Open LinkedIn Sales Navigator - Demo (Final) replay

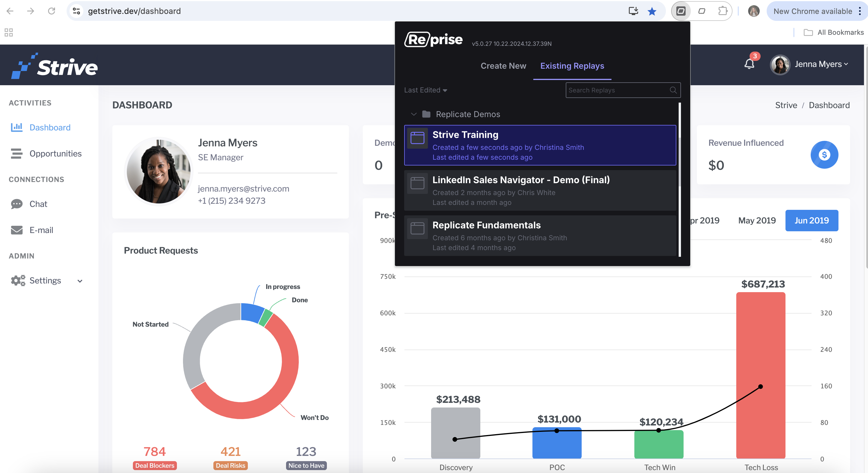click(540, 190)
